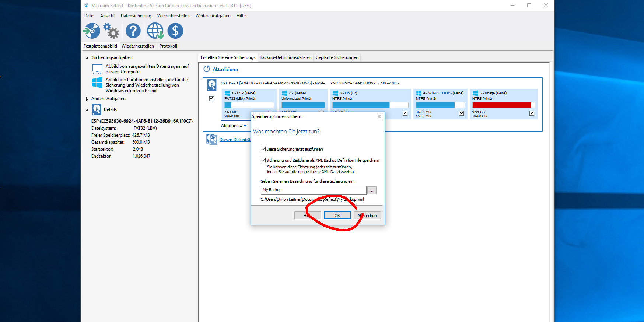Click the OK button in the dialog
This screenshot has width=644, height=322.
point(337,216)
